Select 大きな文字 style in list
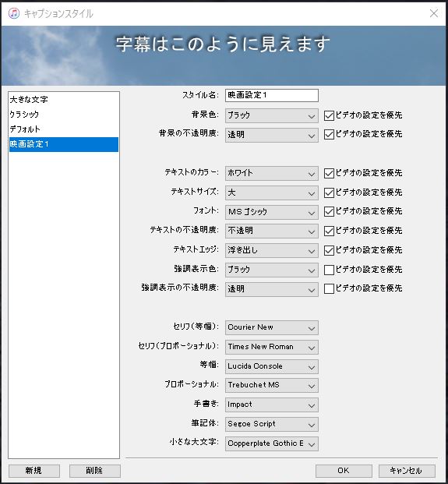 click(64, 100)
